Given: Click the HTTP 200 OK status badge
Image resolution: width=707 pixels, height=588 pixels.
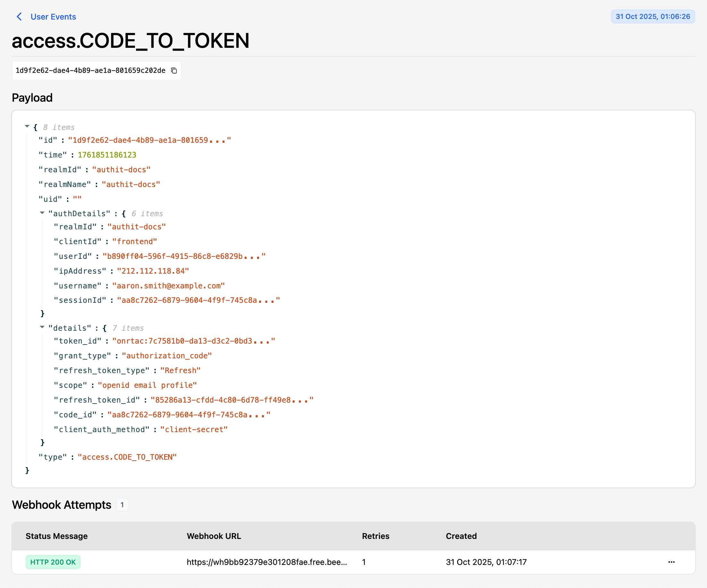Looking at the screenshot, I should tap(53, 562).
